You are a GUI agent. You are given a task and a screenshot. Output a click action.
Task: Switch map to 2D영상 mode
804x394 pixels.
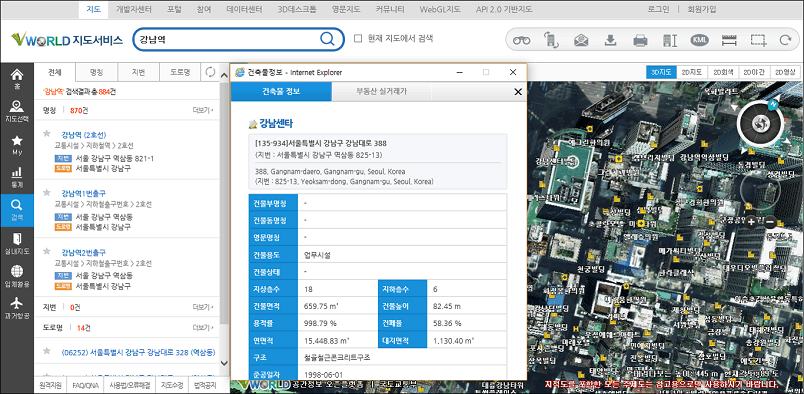(x=785, y=72)
